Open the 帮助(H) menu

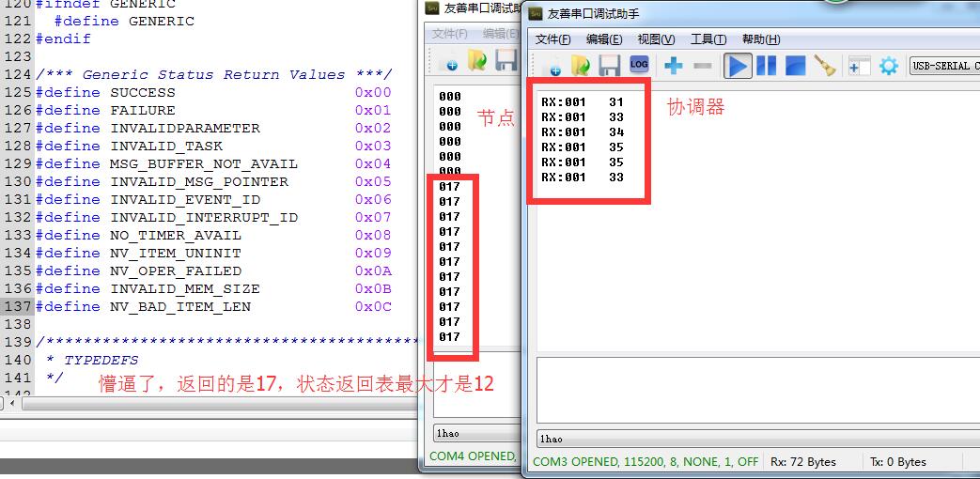[x=761, y=39]
